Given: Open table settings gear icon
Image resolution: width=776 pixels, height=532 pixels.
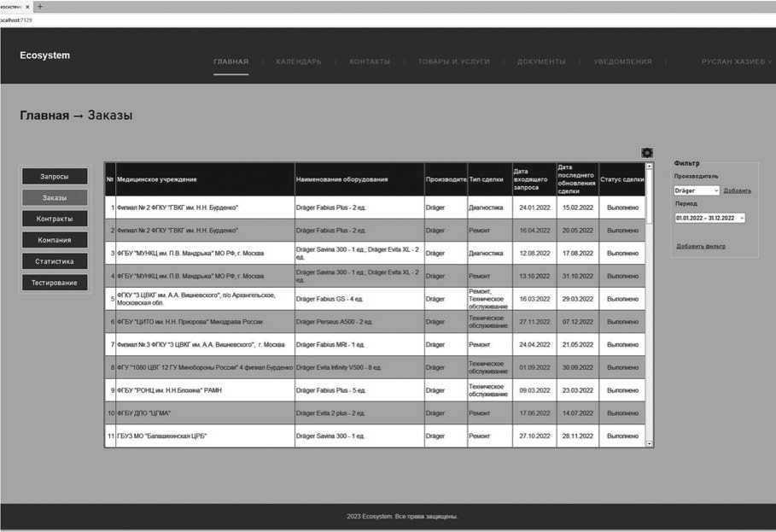Looking at the screenshot, I should pos(646,153).
